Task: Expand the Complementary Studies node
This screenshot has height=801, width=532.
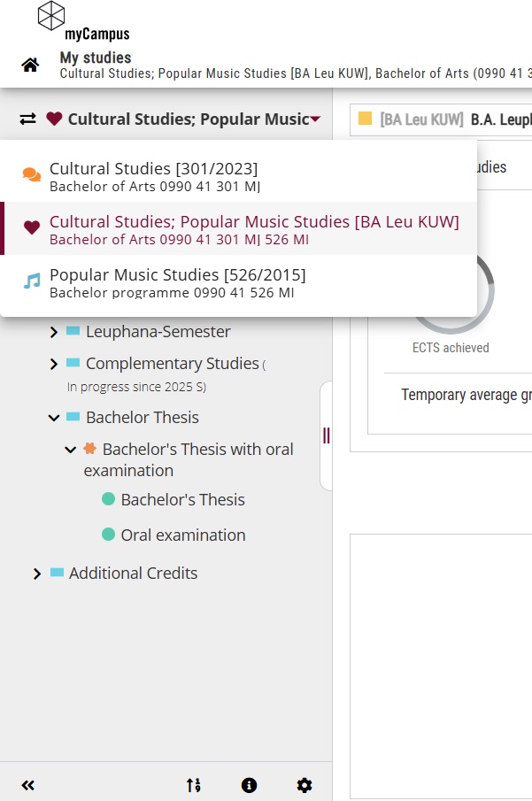Action: [x=54, y=364]
